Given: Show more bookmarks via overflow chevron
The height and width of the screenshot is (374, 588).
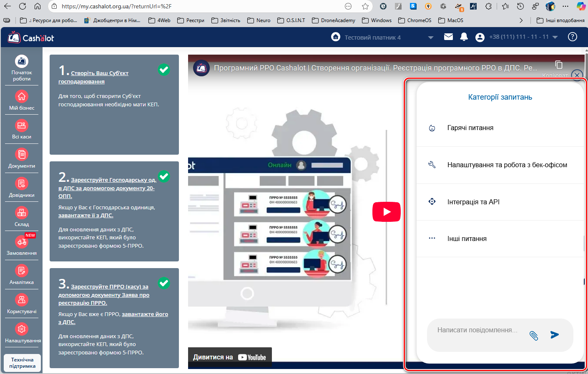Looking at the screenshot, I should (x=521, y=20).
